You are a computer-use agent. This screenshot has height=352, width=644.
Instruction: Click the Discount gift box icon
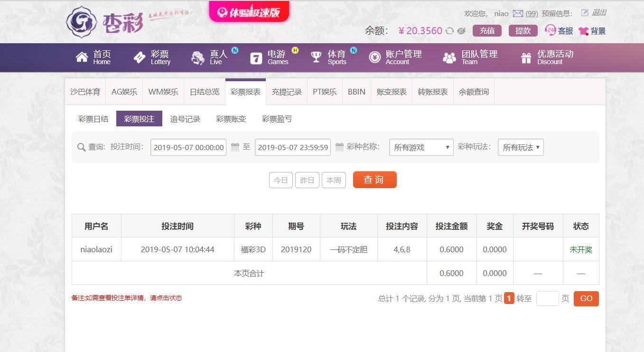tap(526, 58)
